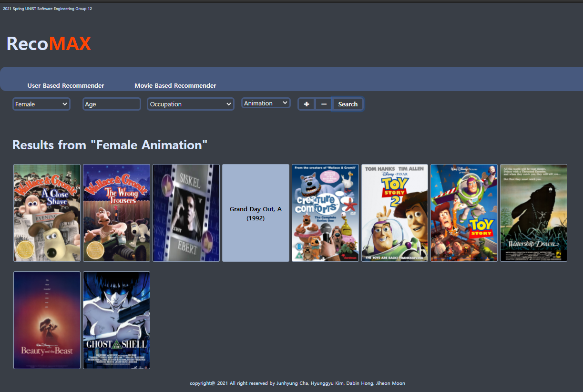The image size is (583, 392).
Task: Select the Watership Down poster
Action: click(533, 213)
